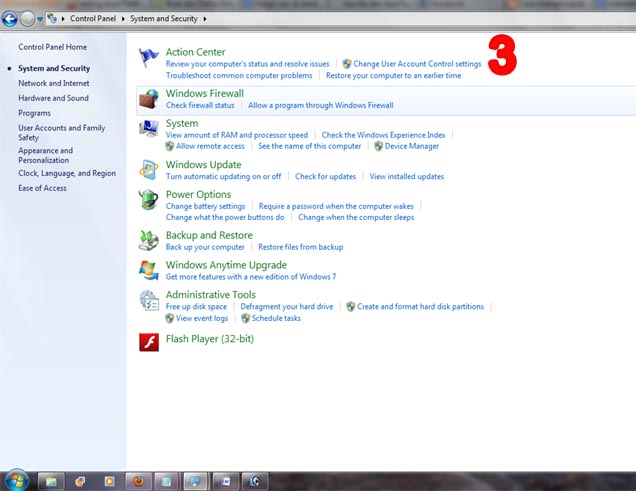The image size is (636, 491).
Task: Click the Power Options battery icon
Action: (148, 199)
